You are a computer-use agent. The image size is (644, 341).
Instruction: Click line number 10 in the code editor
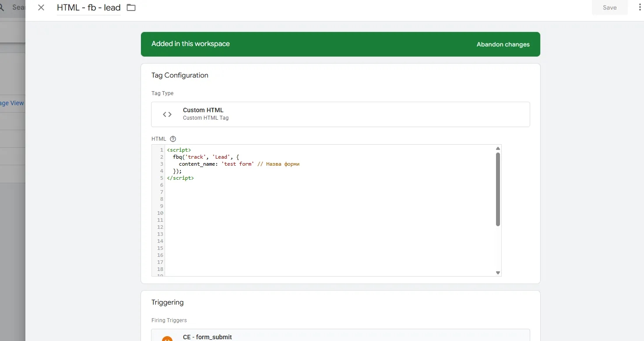(x=160, y=213)
